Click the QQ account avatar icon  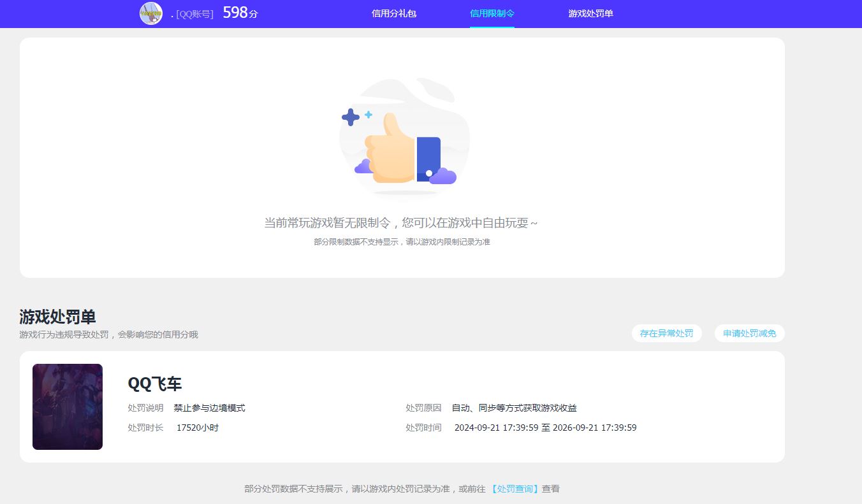150,13
